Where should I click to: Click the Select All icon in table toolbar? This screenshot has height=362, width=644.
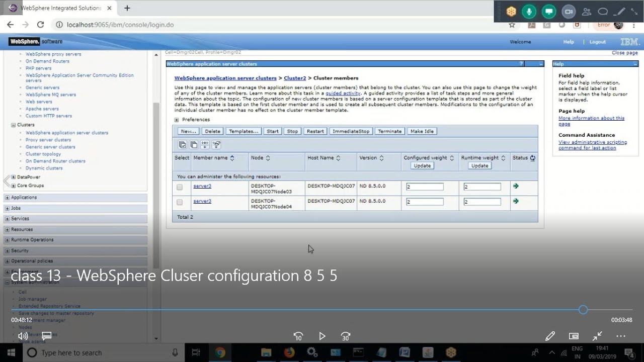point(183,145)
